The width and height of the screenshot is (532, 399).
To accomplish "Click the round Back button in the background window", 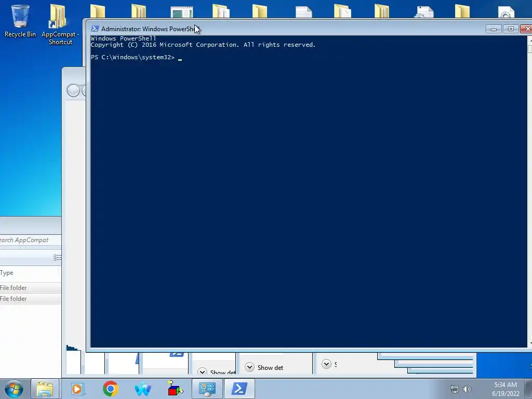I will [73, 90].
